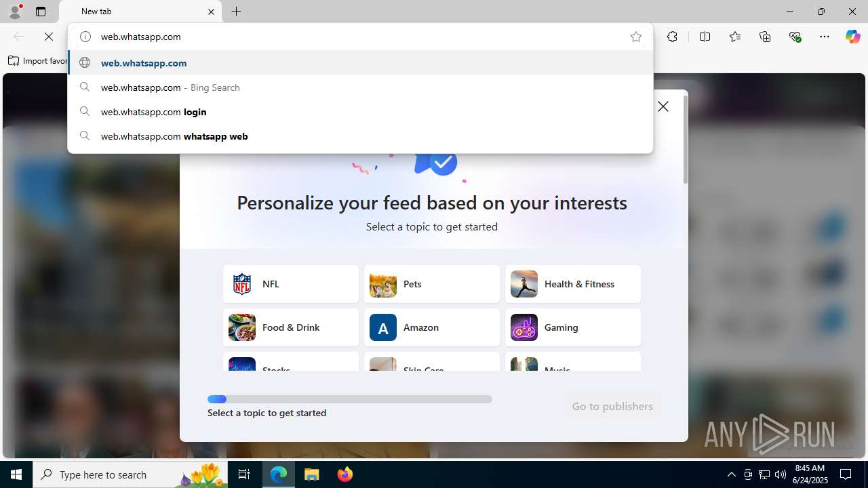The width and height of the screenshot is (868, 488).
Task: Select the NFL topic card
Action: click(291, 284)
